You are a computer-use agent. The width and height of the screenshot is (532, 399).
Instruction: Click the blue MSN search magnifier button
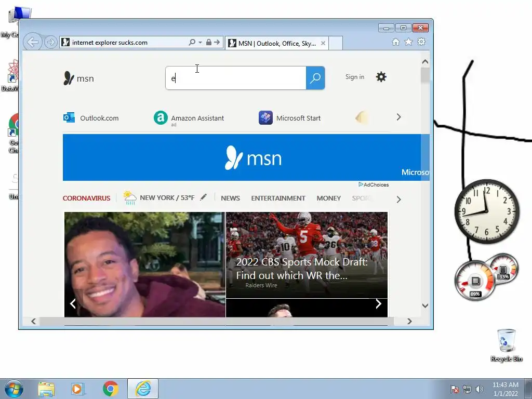click(x=315, y=78)
